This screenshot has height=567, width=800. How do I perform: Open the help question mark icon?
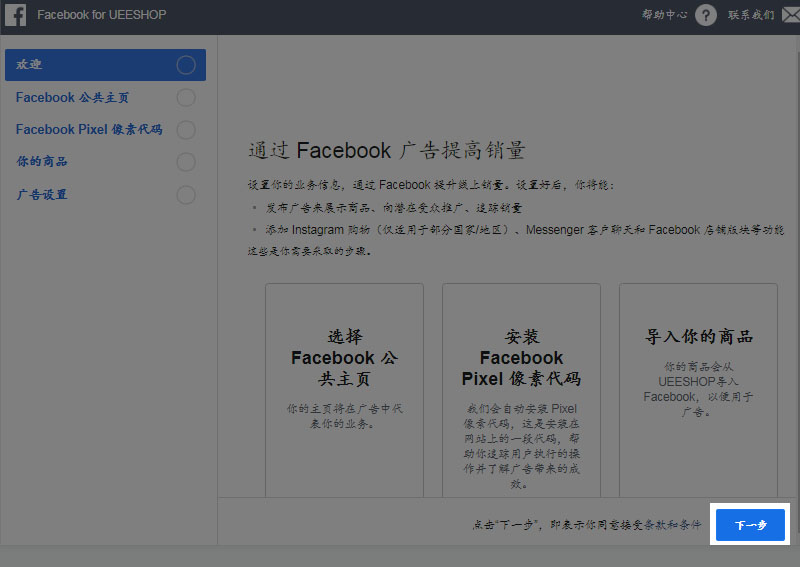click(706, 15)
